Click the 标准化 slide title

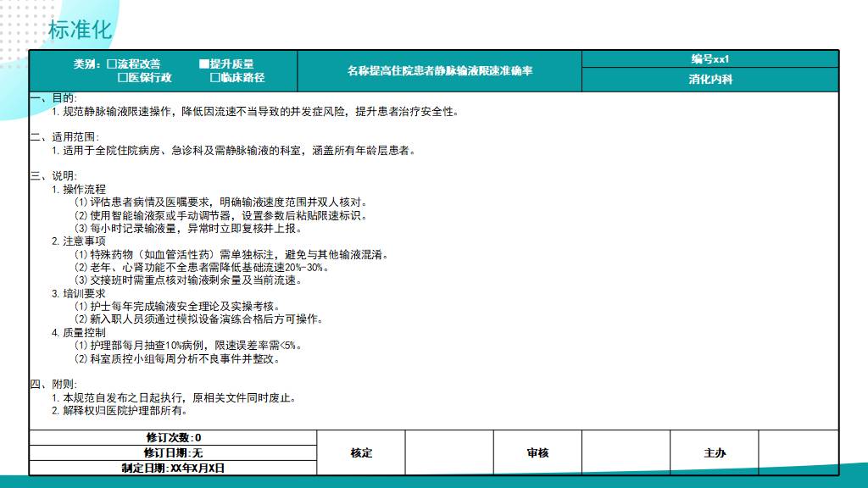click(x=80, y=30)
